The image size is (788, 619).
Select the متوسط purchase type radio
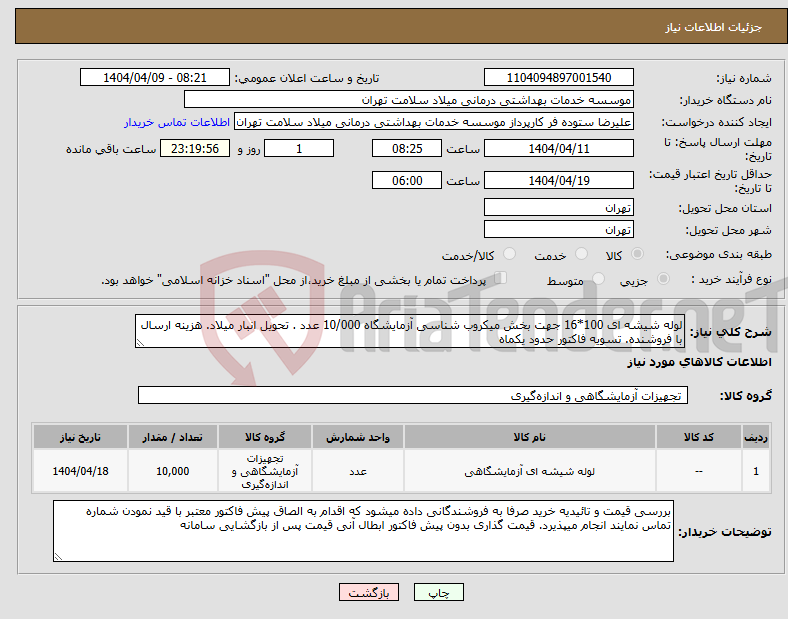pyautogui.click(x=598, y=278)
